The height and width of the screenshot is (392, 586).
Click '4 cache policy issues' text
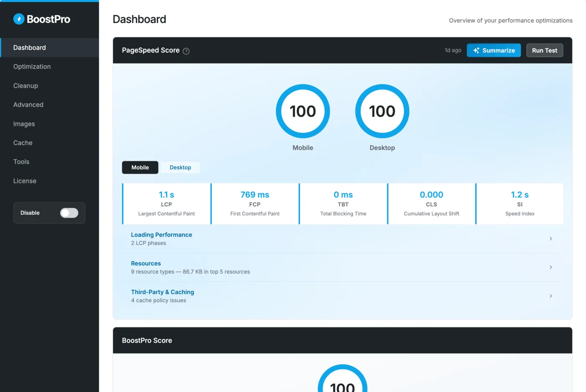[x=159, y=300]
